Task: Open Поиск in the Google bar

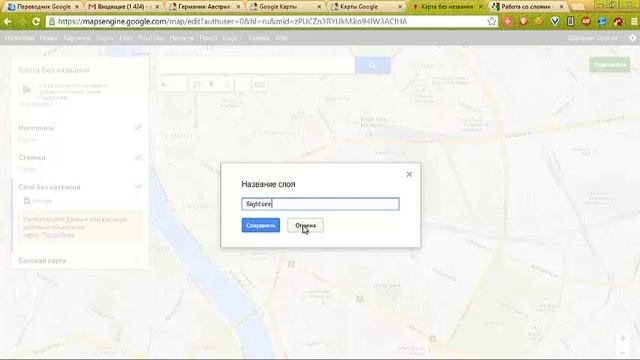Action: pos(49,38)
